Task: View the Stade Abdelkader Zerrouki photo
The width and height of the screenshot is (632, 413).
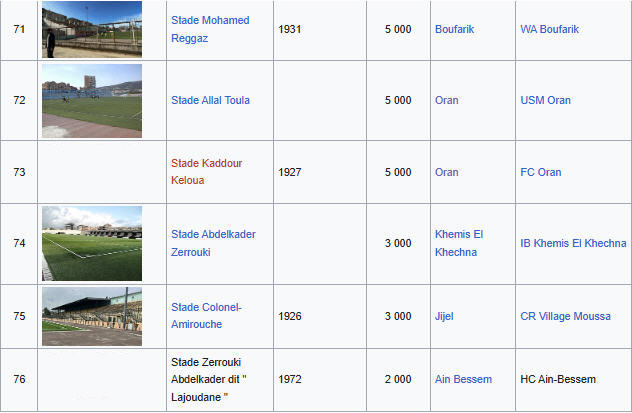Action: coord(92,243)
